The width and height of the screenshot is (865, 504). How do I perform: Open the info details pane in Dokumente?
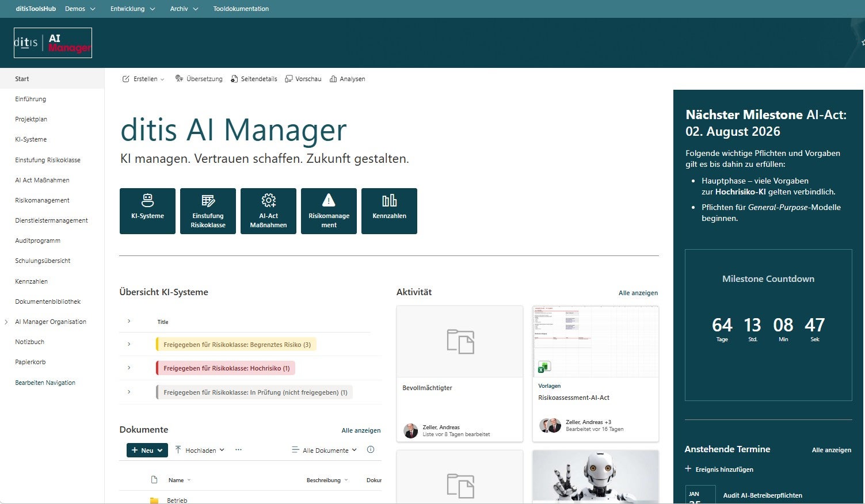coord(371,450)
